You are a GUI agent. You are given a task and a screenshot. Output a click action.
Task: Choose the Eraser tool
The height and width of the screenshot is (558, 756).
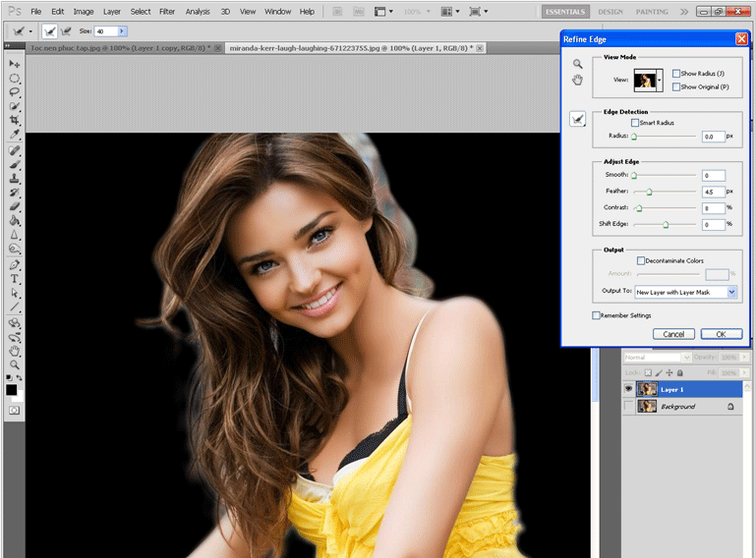tap(15, 207)
